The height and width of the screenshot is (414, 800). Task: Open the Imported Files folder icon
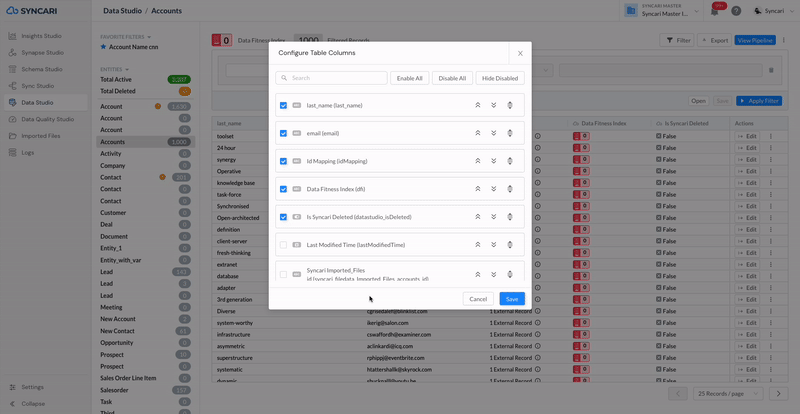pyautogui.click(x=12, y=136)
